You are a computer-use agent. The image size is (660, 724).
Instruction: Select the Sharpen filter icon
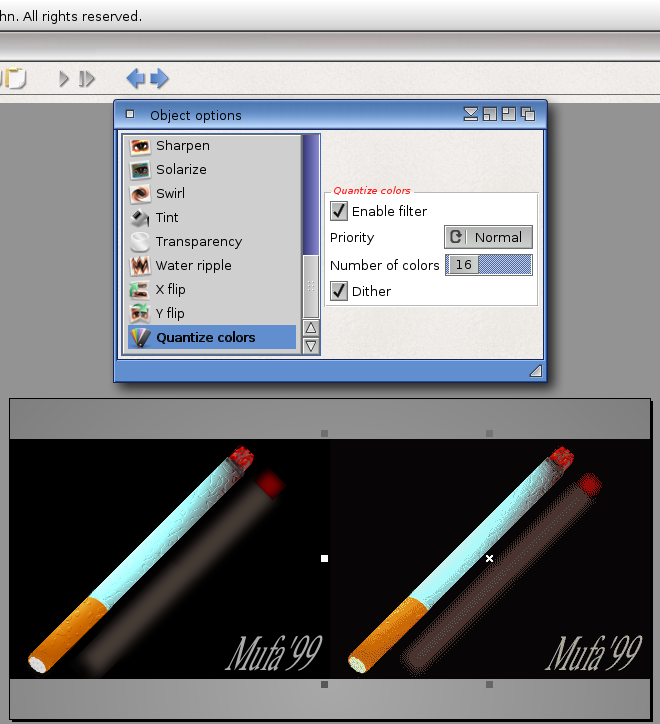(140, 146)
